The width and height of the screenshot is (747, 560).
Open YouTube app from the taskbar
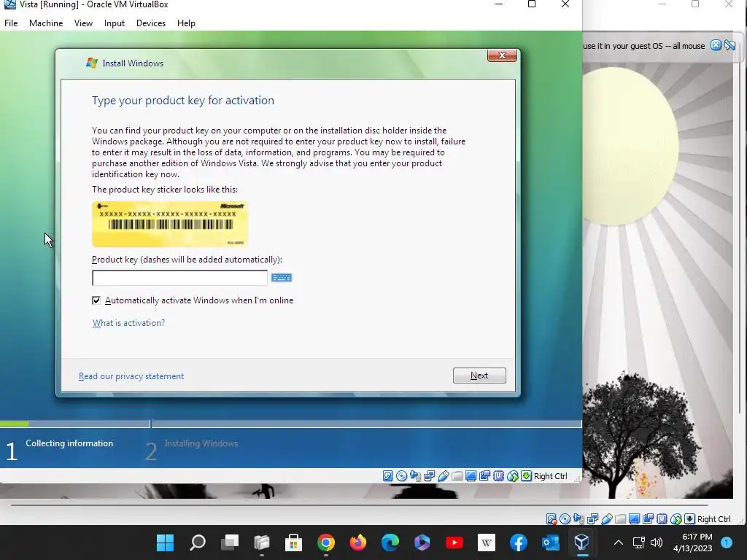coord(454,542)
